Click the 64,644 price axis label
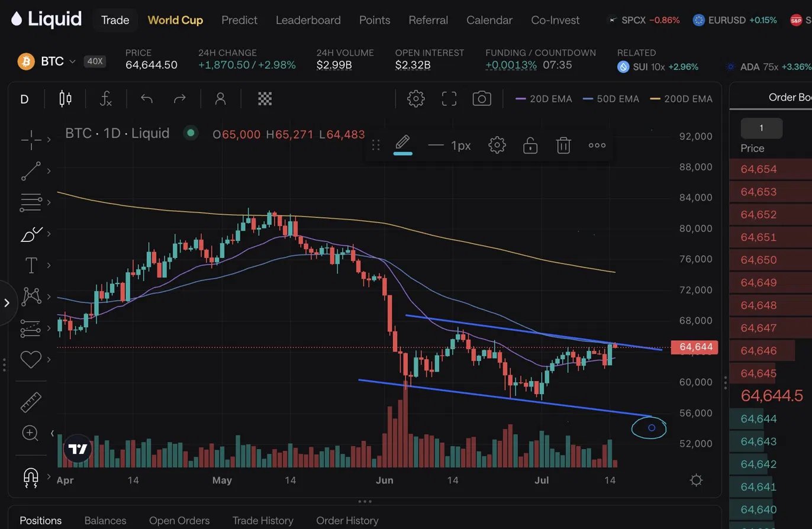 coord(694,347)
